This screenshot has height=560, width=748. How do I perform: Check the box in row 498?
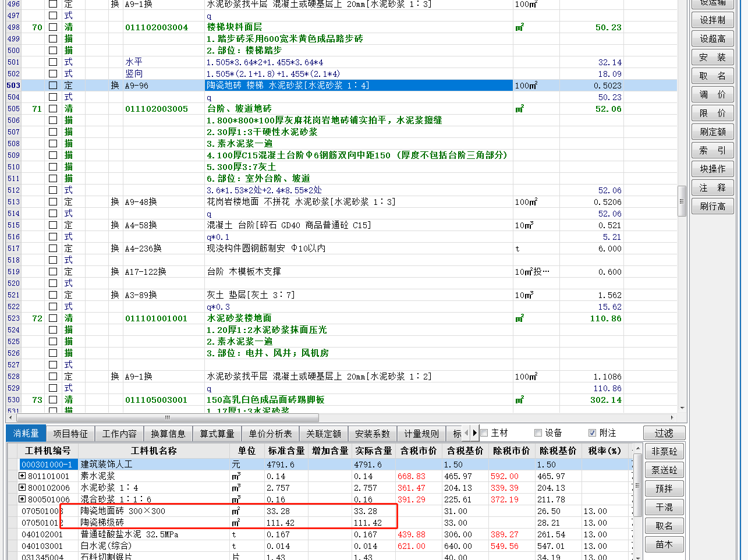(x=53, y=27)
